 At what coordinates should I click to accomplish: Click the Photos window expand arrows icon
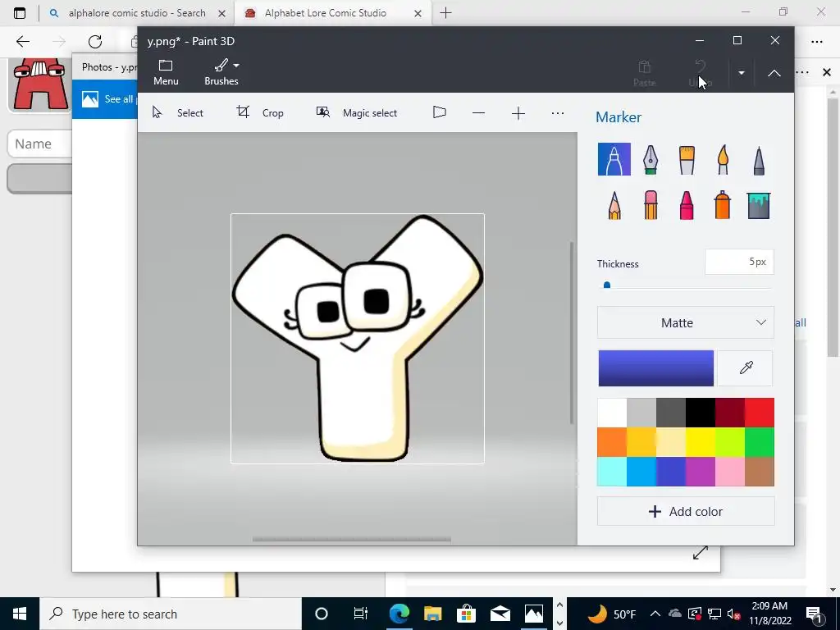(x=701, y=552)
